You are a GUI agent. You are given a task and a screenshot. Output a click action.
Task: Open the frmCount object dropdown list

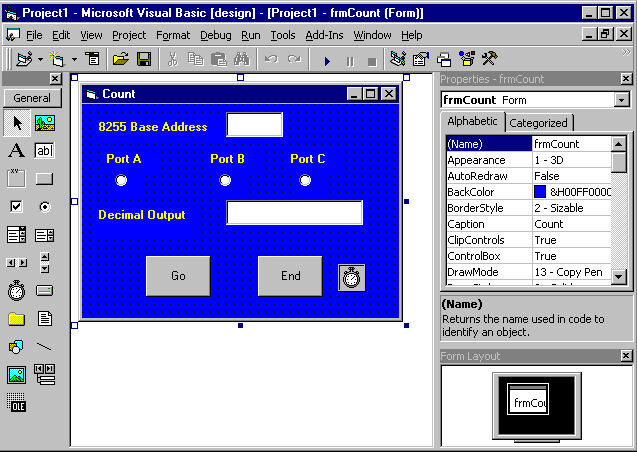tap(622, 100)
